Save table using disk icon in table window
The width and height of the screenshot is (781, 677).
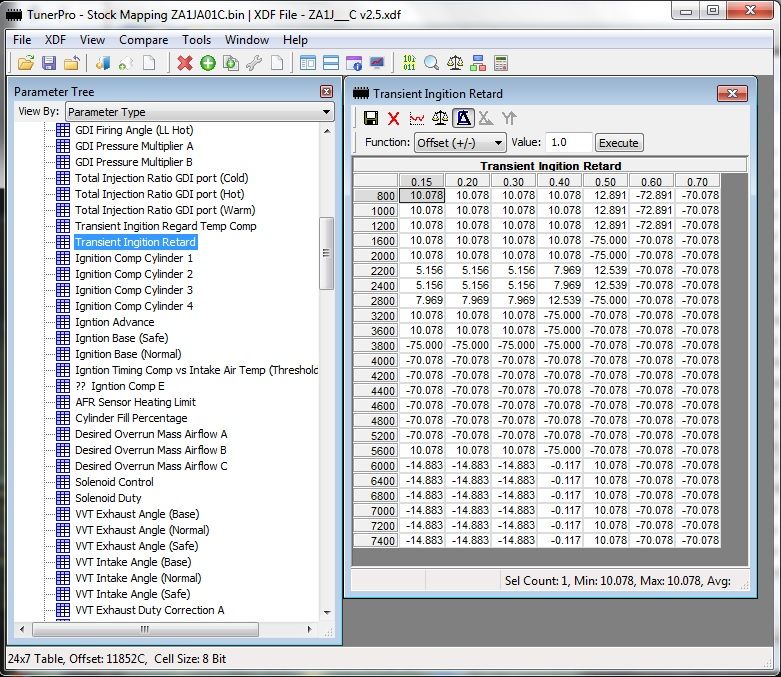pos(371,118)
